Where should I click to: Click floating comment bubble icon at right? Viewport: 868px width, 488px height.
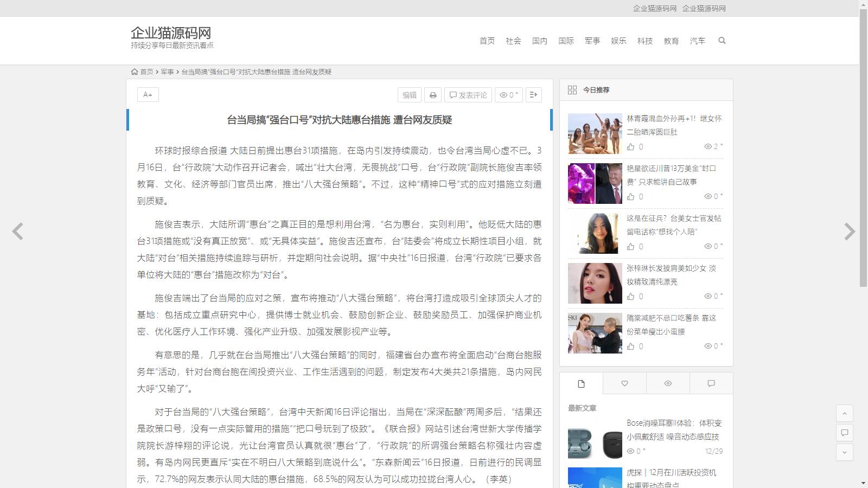[844, 433]
